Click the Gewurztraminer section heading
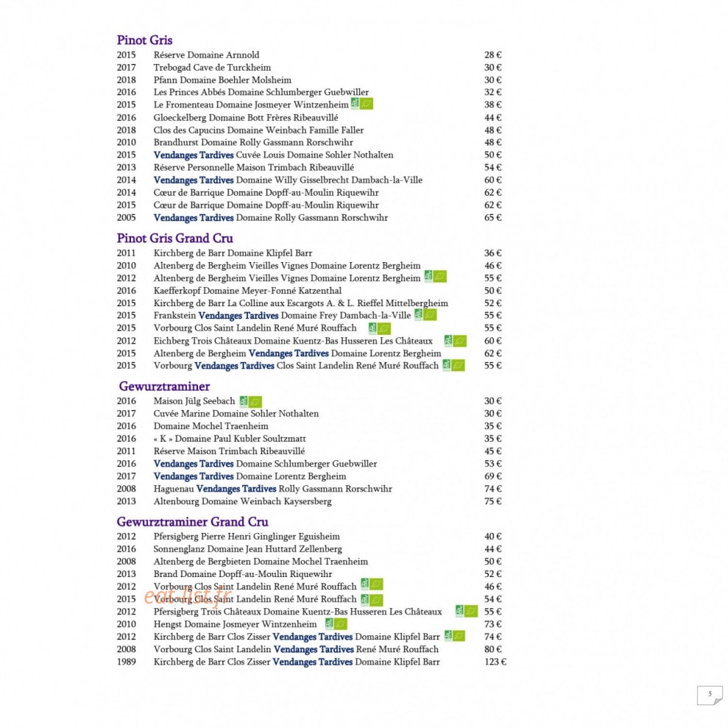 tap(164, 386)
